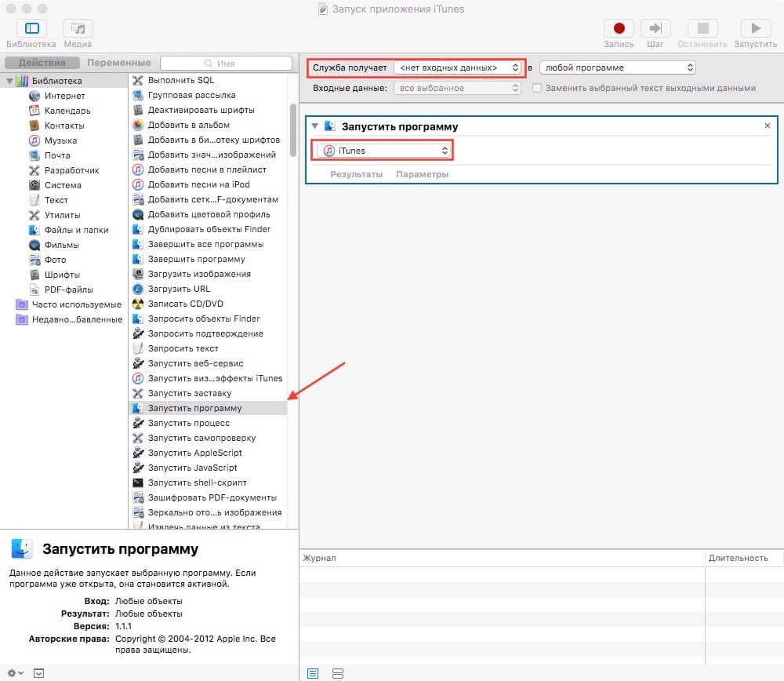Screen dimensions: 784x681
Task: Toggle the Library panel toolbar icon
Action: pos(32,28)
